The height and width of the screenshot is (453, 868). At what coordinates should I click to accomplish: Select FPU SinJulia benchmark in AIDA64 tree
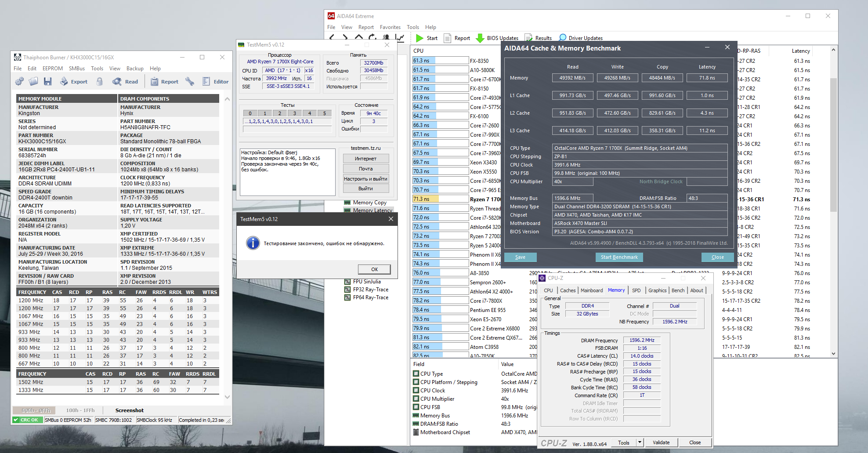(367, 282)
